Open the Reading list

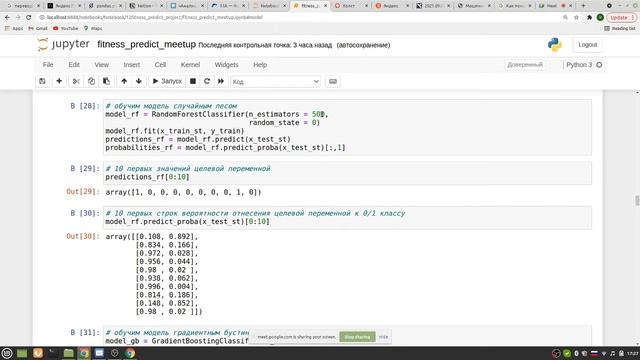[x=620, y=29]
